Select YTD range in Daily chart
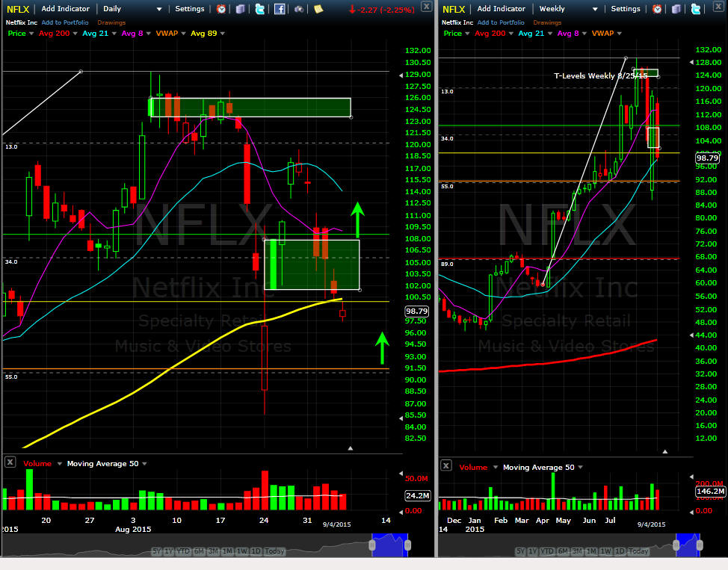728x570 pixels. coord(183,551)
